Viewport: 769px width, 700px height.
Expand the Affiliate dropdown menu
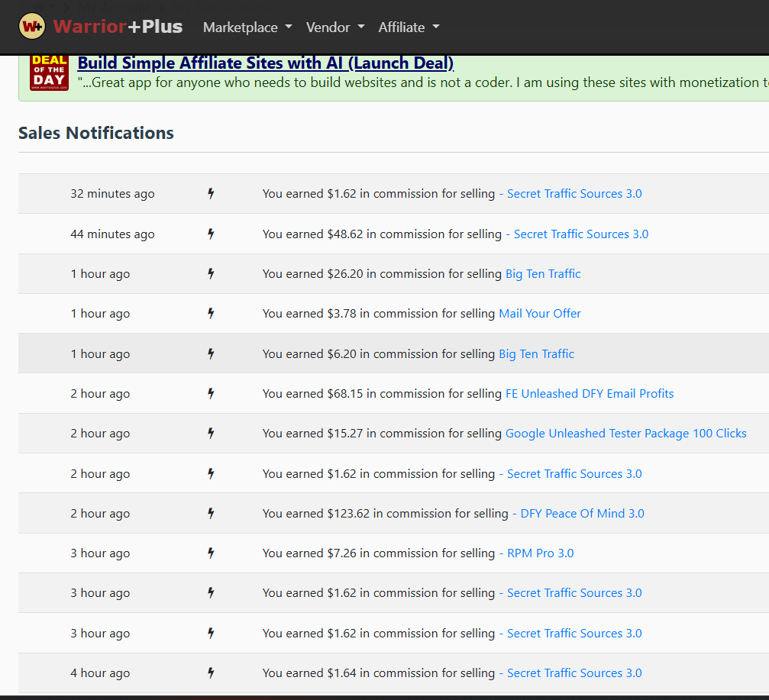pyautogui.click(x=409, y=27)
